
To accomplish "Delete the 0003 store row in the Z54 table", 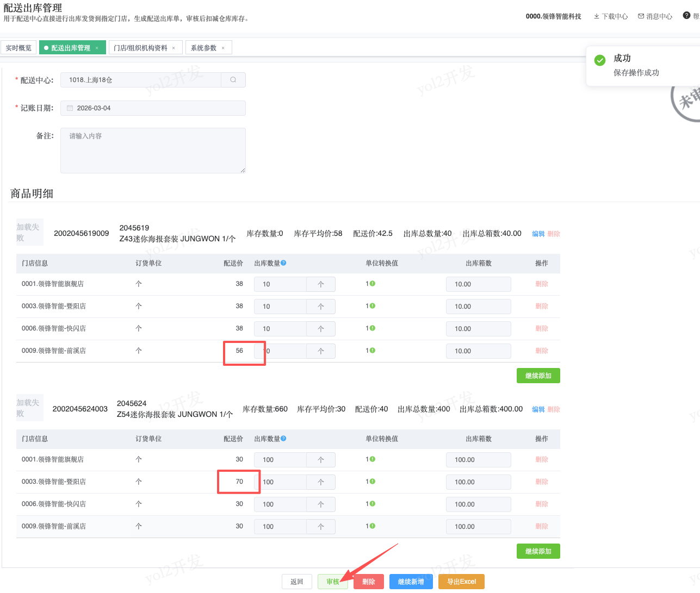I will pos(542,482).
